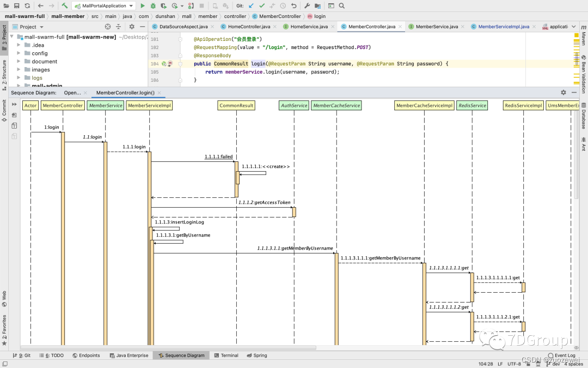
Task: Open settings via the wrench icon
Action: [307, 5]
